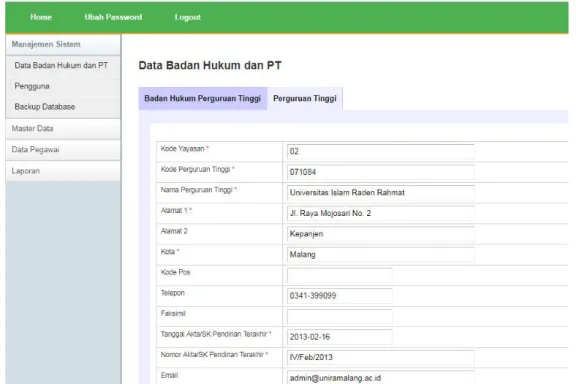
Task: Focus the Nomor Akta/SK Pendirian Terakhir field
Action: click(x=381, y=358)
